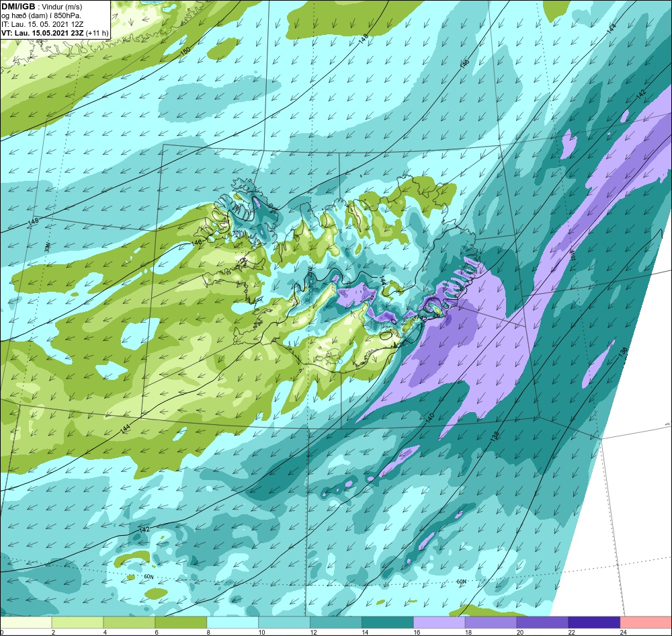Viewport: 672px width, 636px height.
Task: Click the '142' contour label southwest of Iceland
Action: point(145,530)
